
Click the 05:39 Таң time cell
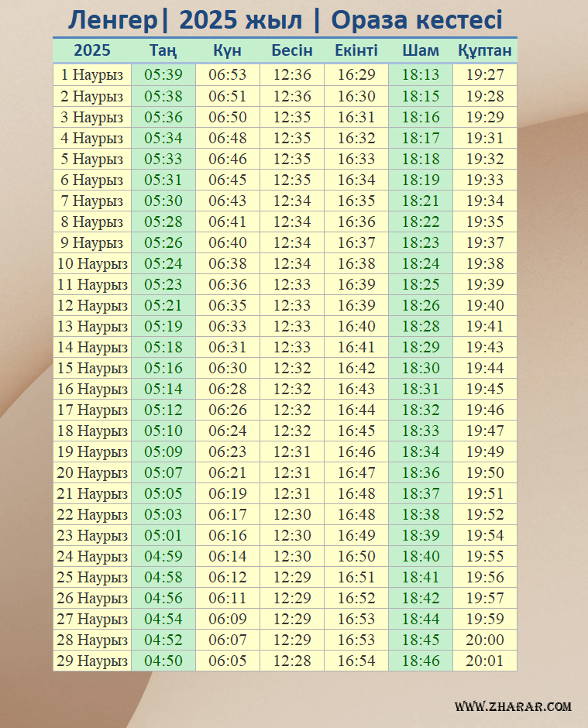[163, 75]
